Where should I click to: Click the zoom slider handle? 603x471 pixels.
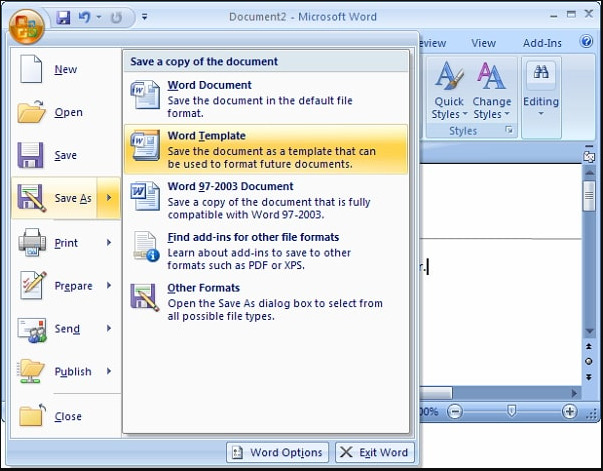512,411
